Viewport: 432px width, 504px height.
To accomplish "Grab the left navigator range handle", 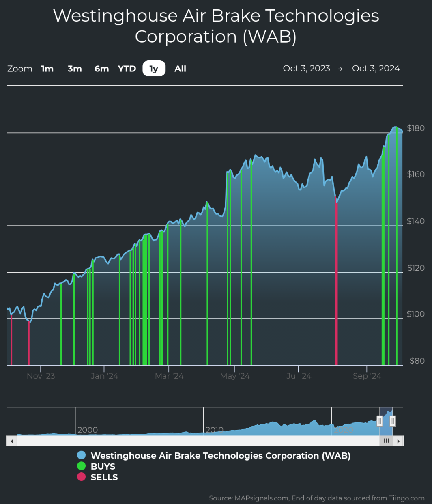I will click(x=380, y=421).
